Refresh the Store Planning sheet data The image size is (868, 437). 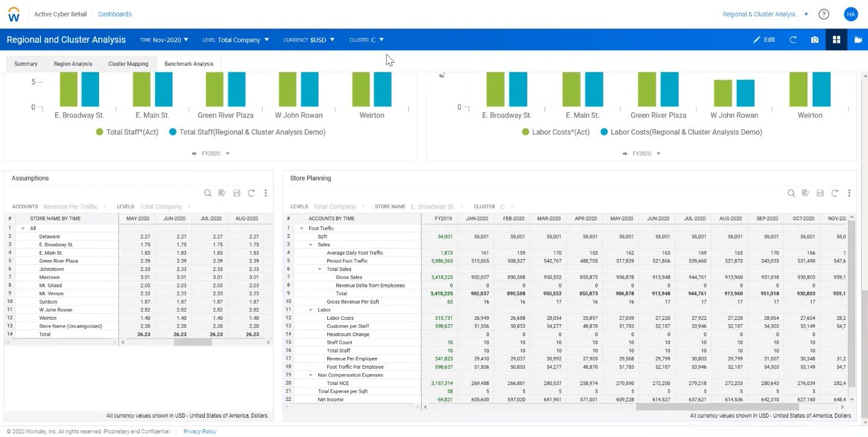(835, 193)
